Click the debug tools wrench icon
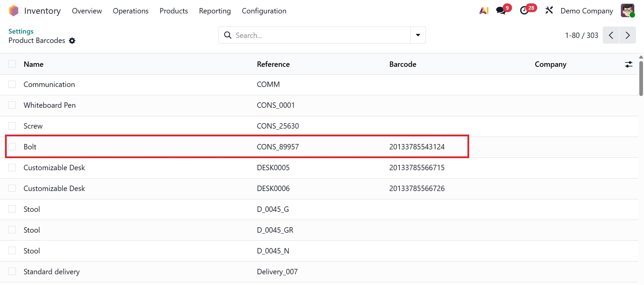The image size is (644, 285). click(549, 11)
